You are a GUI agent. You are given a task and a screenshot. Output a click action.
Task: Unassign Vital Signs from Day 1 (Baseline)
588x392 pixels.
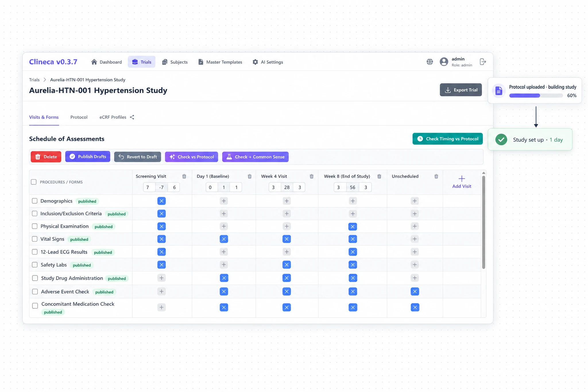click(224, 239)
